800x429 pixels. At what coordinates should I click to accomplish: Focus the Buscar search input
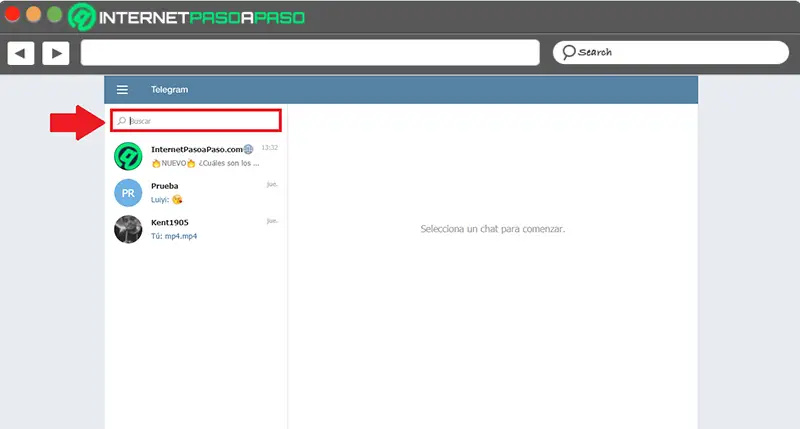click(x=196, y=121)
